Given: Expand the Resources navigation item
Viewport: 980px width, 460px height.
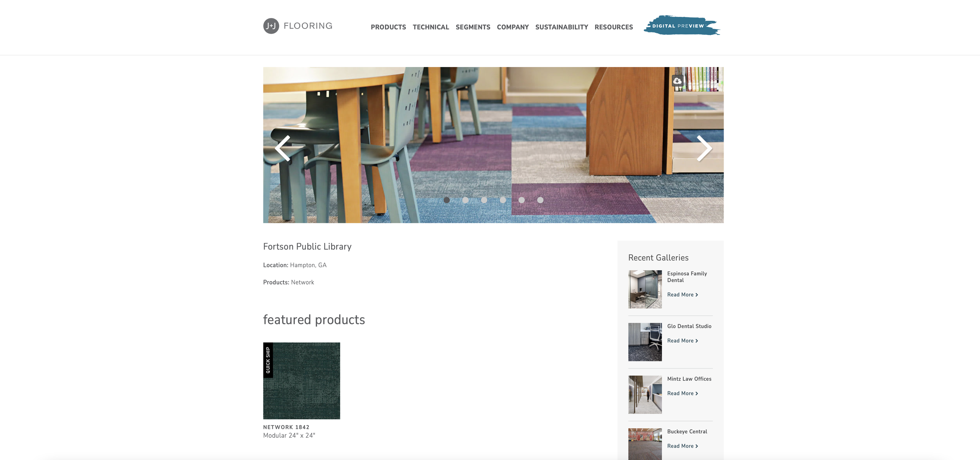Looking at the screenshot, I should (x=613, y=27).
